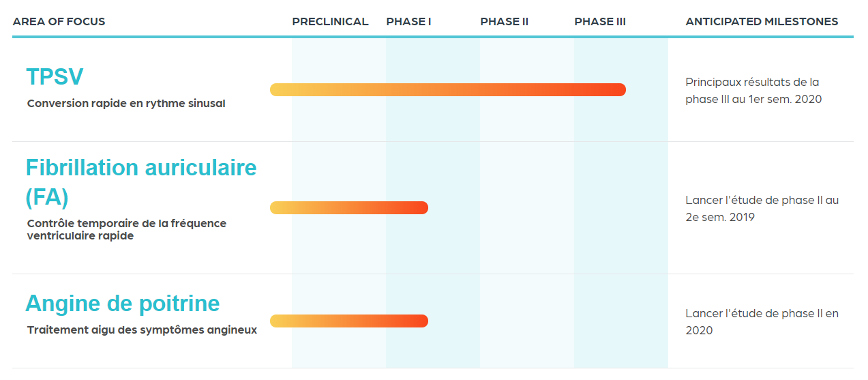This screenshot has height=380, width=868.
Task: Select the PRECLINICAL column header
Action: pos(330,21)
